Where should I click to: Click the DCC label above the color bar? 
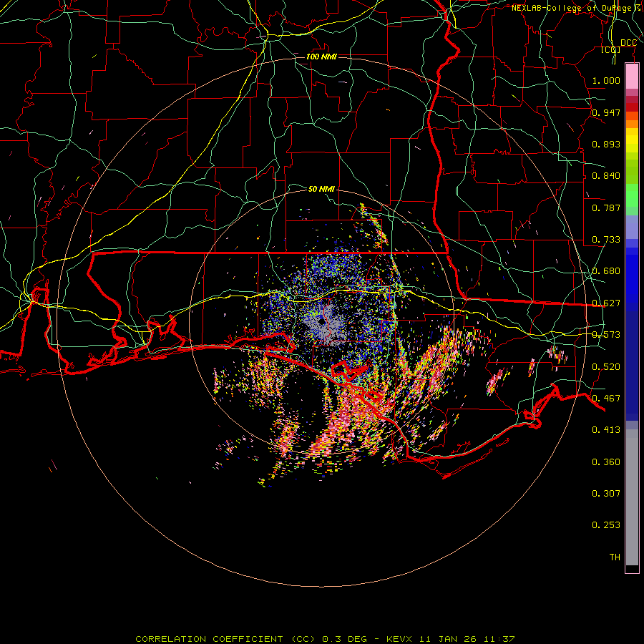pyautogui.click(x=628, y=43)
